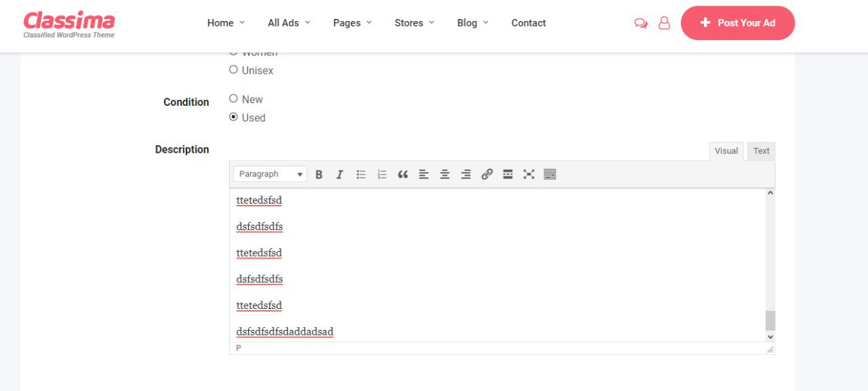The width and height of the screenshot is (868, 391).
Task: Insert Read More tag
Action: pos(508,174)
